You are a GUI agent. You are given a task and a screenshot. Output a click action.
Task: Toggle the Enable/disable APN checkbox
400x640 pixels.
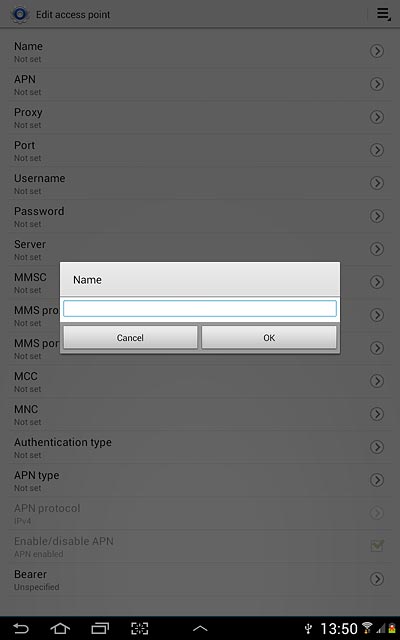pyautogui.click(x=377, y=546)
